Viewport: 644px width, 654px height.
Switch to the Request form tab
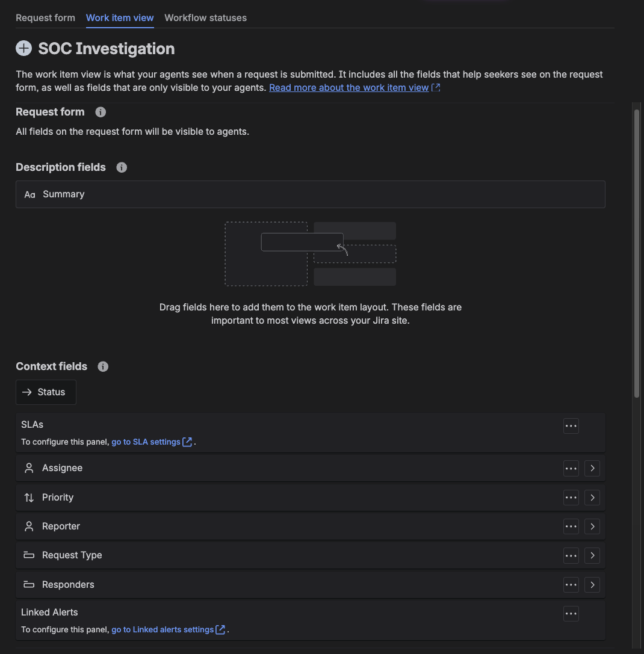tap(45, 18)
